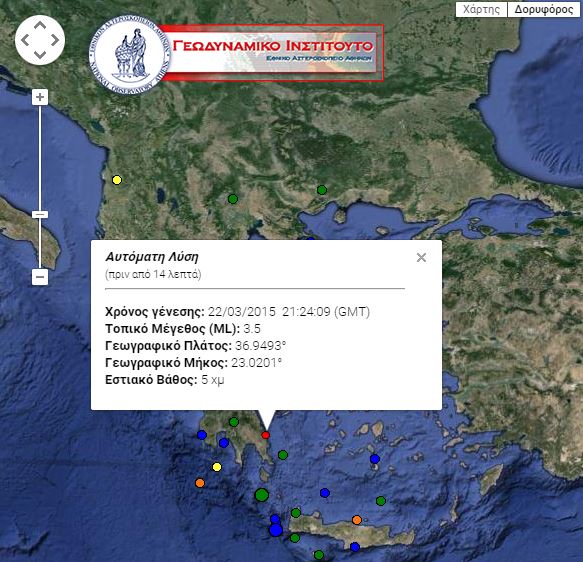Click the longitude value 23.0201°

[x=257, y=362]
